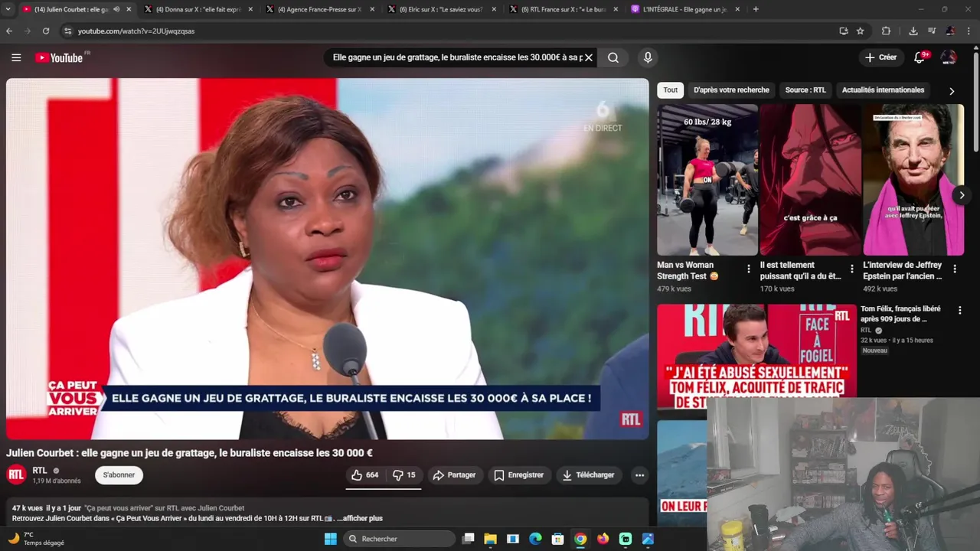Open Firefox from the taskbar
980x551 pixels.
[603, 539]
